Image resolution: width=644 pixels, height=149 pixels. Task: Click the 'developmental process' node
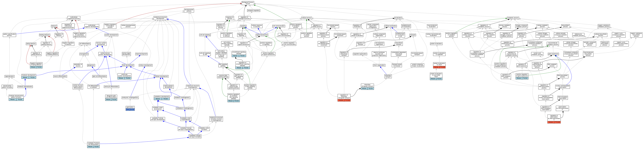(x=189, y=10)
